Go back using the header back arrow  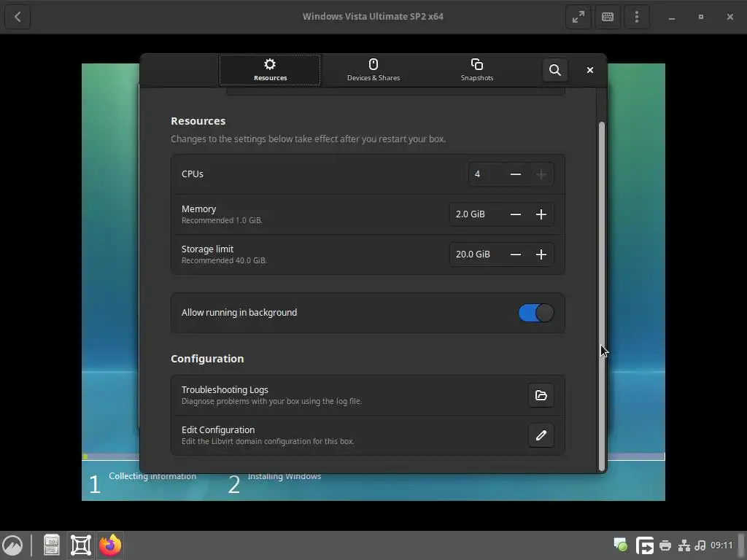(18, 17)
